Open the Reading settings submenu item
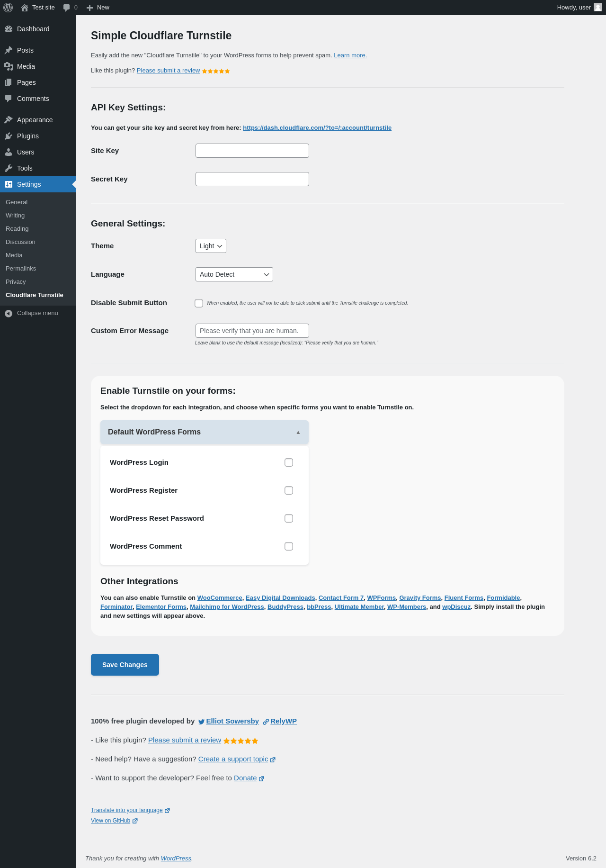Viewport: 606px width, 868px height. point(17,229)
